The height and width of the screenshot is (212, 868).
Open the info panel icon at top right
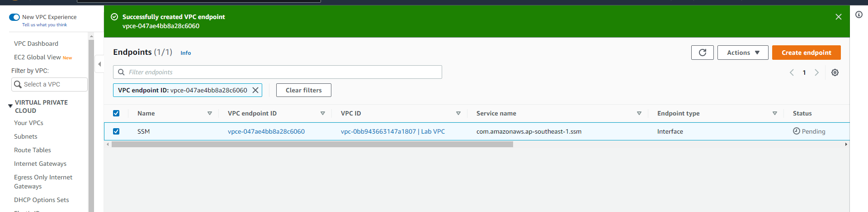click(859, 14)
